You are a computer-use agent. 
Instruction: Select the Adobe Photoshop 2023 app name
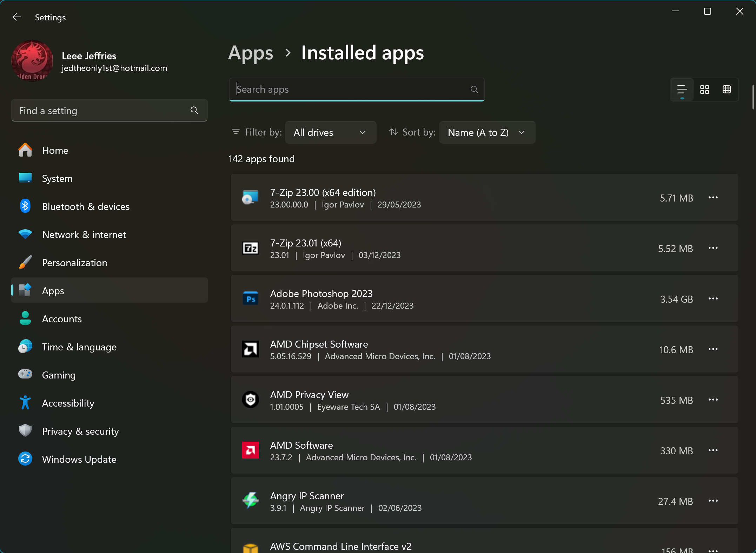321,294
